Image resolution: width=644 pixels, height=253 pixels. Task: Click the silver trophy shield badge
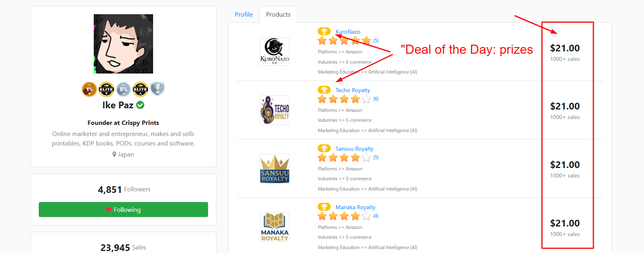point(157,89)
